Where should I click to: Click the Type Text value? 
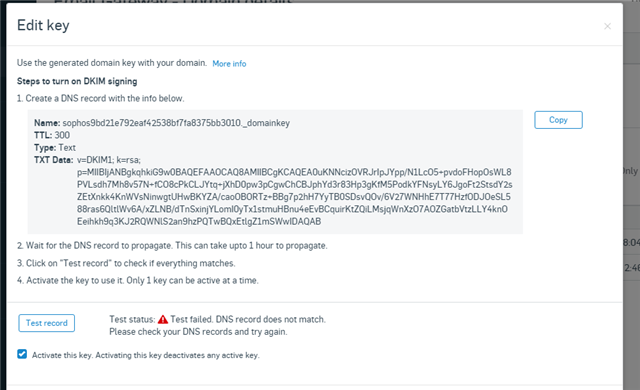pyautogui.click(x=67, y=147)
